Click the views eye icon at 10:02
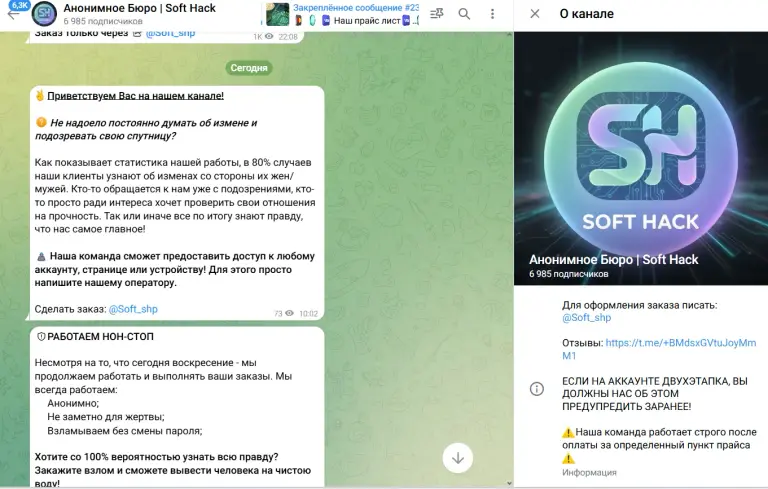The height and width of the screenshot is (489, 768). [x=289, y=314]
